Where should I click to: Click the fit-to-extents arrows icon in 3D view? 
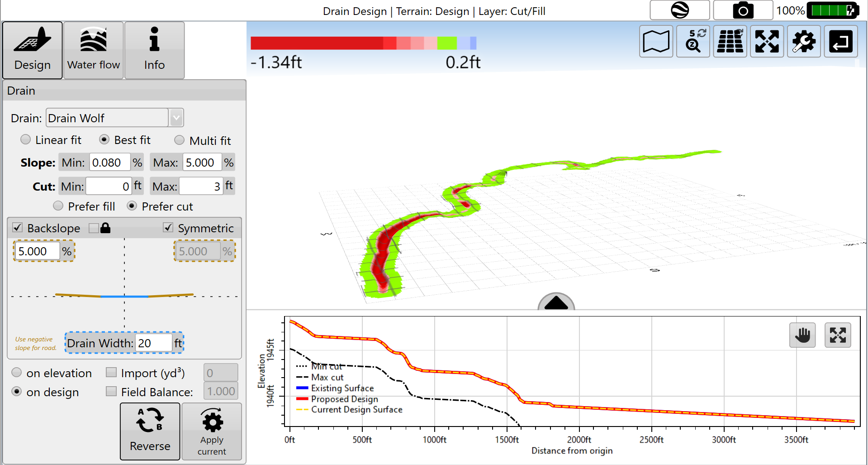[x=767, y=42]
